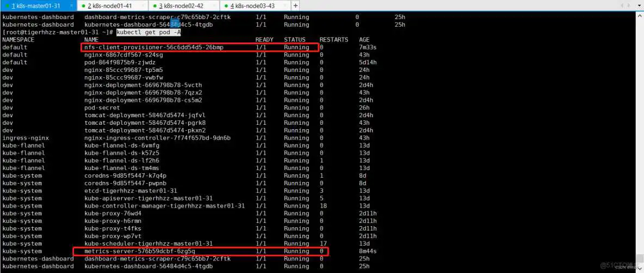
Task: Click the nfs-client-provisioner pod name
Action: pyautogui.click(x=154, y=47)
